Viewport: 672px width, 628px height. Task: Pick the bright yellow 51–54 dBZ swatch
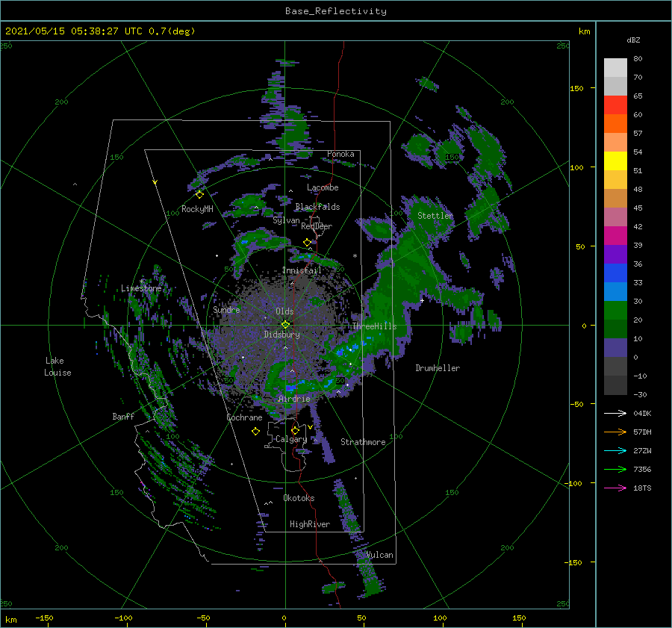pyautogui.click(x=615, y=161)
